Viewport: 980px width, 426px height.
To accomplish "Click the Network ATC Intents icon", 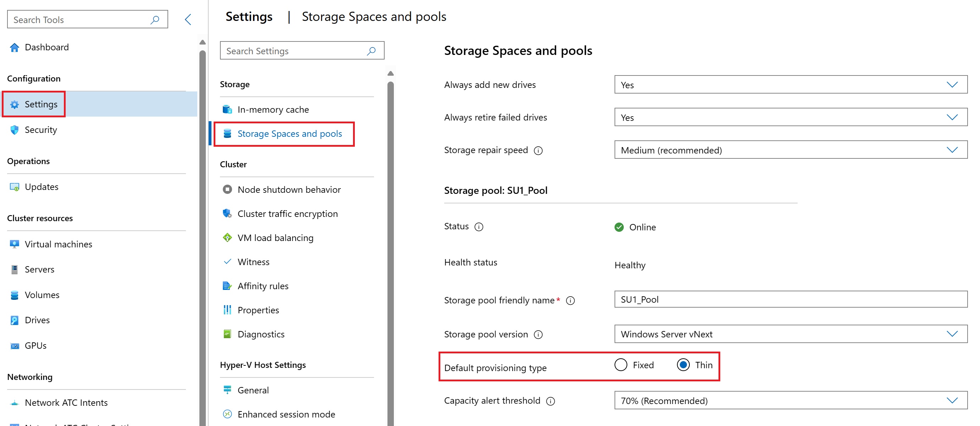I will [x=15, y=403].
